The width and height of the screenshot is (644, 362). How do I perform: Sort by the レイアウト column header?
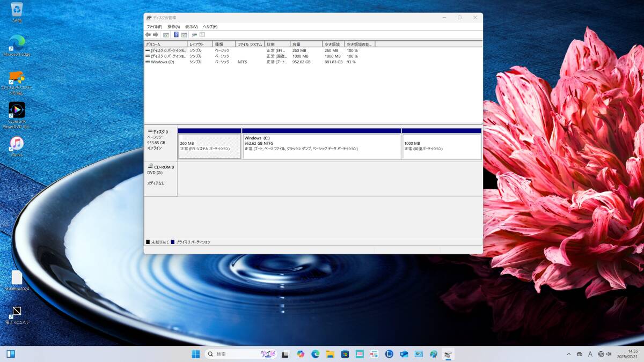[x=200, y=44]
